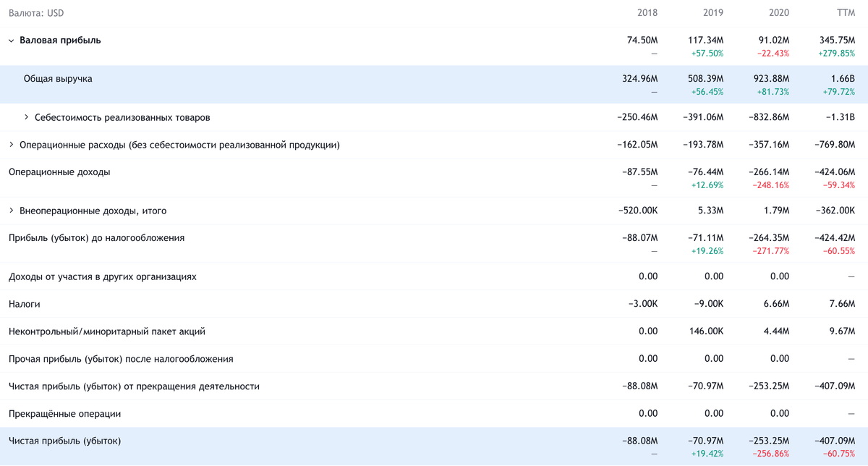The image size is (868, 466).
Task: Click the +81.73% revenue growth
Action: [x=772, y=92]
